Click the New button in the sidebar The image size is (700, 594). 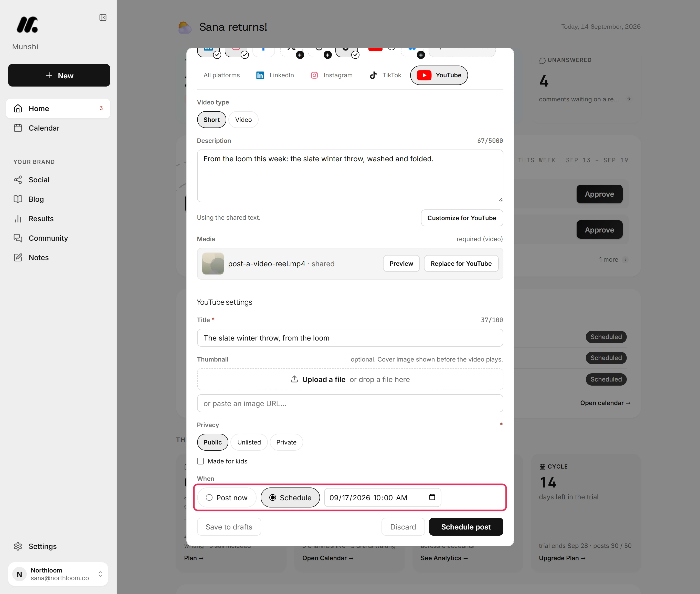[x=59, y=76]
